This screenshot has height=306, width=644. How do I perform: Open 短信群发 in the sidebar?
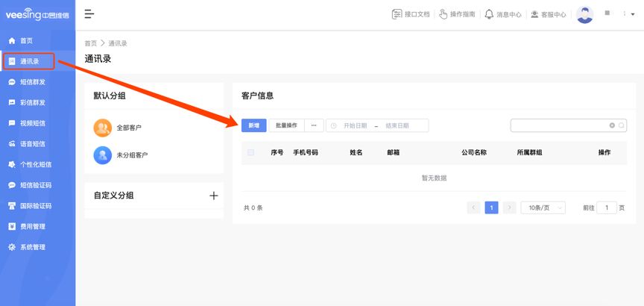(x=33, y=82)
